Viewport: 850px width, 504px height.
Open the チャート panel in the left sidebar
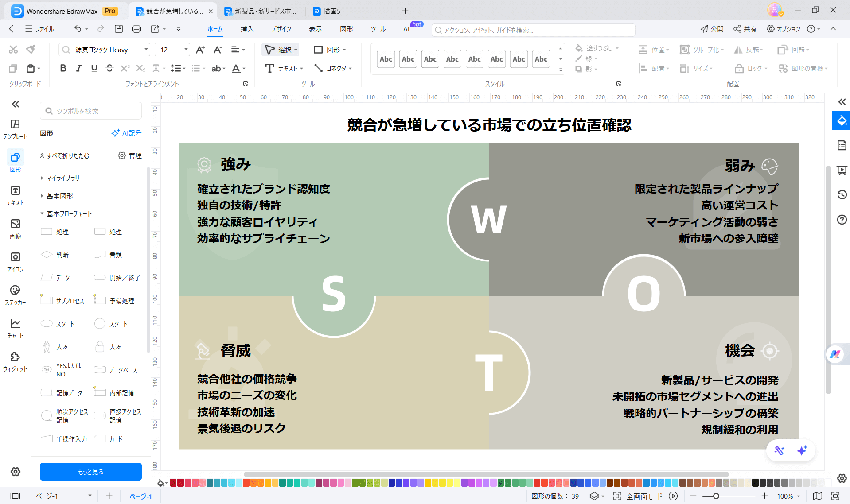(15, 329)
